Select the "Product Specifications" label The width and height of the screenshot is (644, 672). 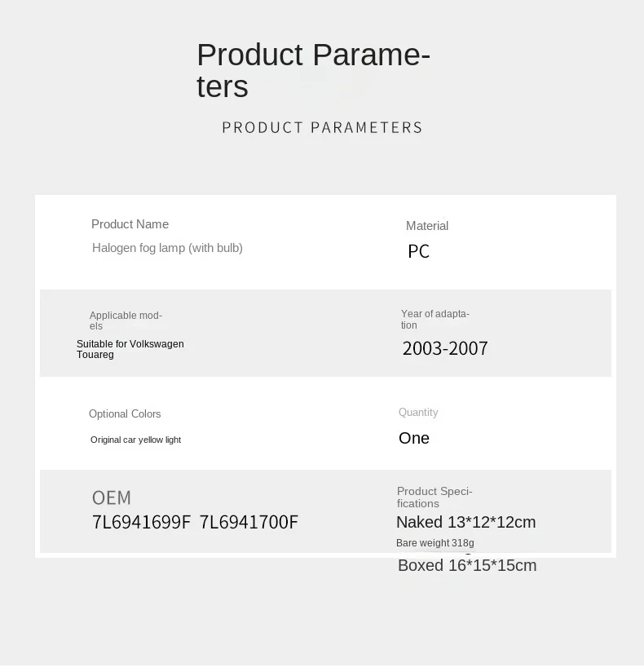tap(434, 497)
